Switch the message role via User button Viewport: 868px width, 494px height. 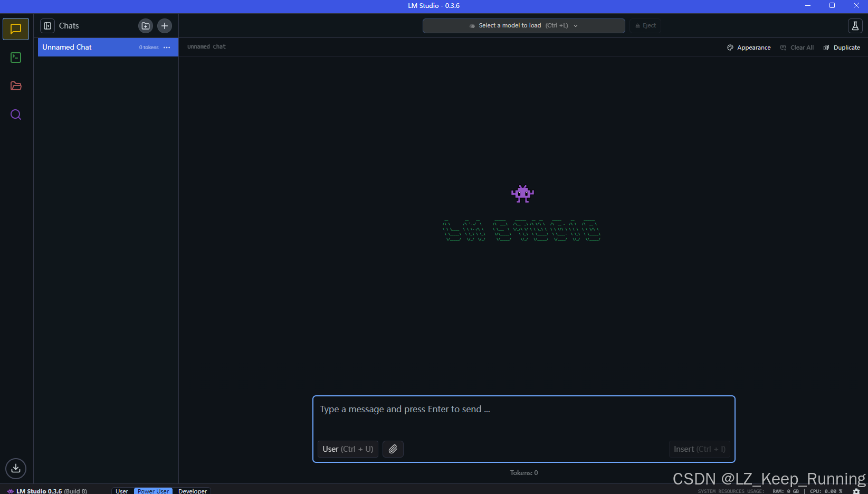tap(348, 449)
